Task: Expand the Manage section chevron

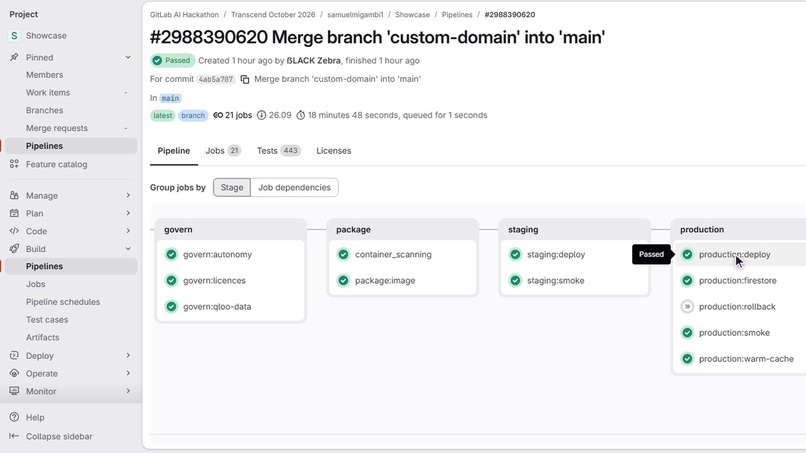Action: (x=128, y=195)
